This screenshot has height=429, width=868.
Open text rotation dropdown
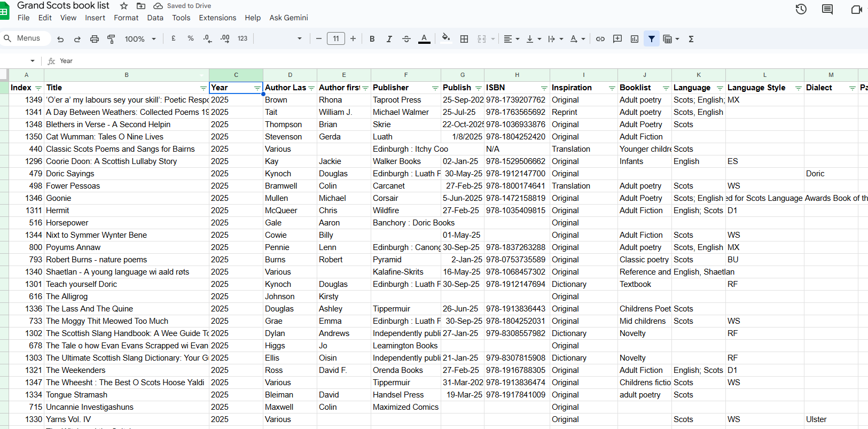(577, 39)
